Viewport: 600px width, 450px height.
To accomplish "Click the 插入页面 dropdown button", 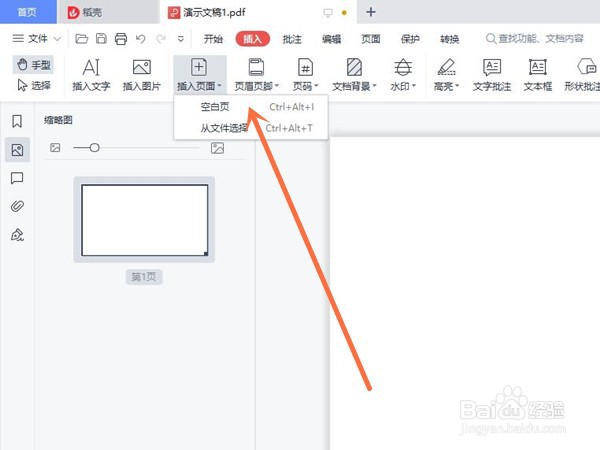I will 199,75.
